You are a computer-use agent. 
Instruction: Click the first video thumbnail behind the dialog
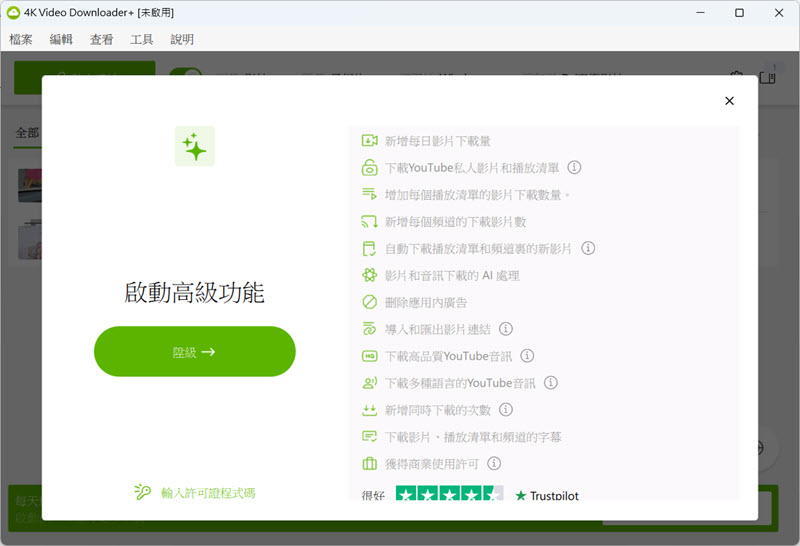tap(30, 185)
